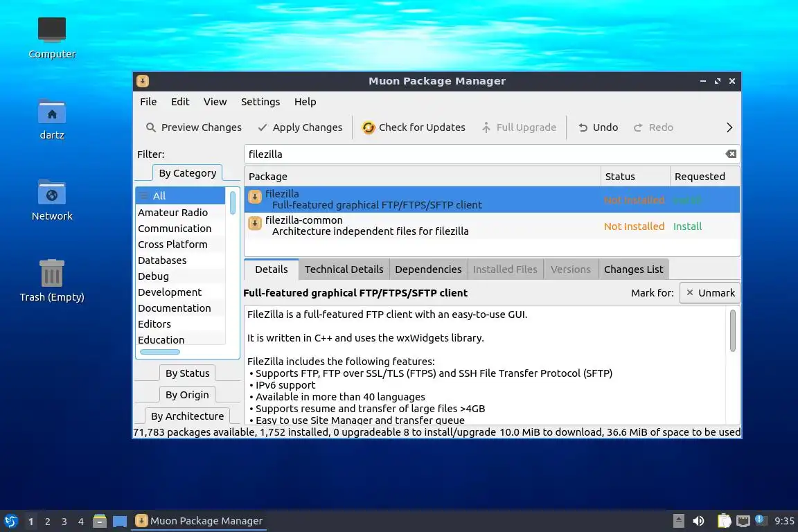Click the Apply Changes checkmark icon
This screenshot has width=798, height=532.
(262, 127)
